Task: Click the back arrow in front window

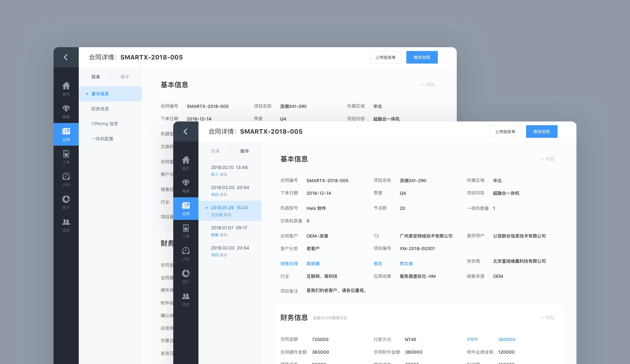Action: coord(186,132)
